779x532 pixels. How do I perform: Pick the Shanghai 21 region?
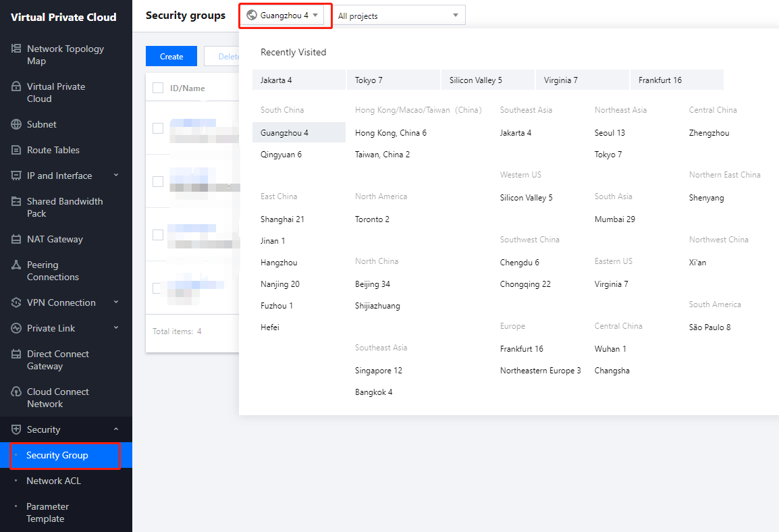point(282,219)
